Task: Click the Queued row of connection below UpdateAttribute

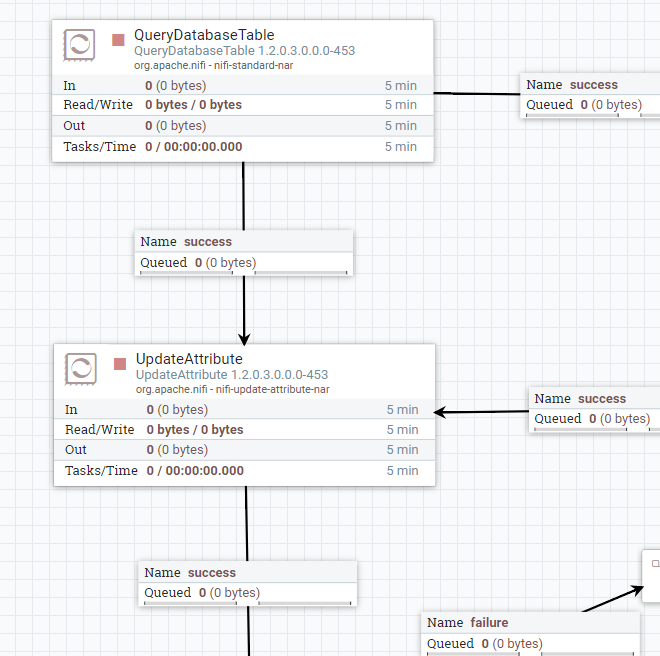Action: click(248, 593)
